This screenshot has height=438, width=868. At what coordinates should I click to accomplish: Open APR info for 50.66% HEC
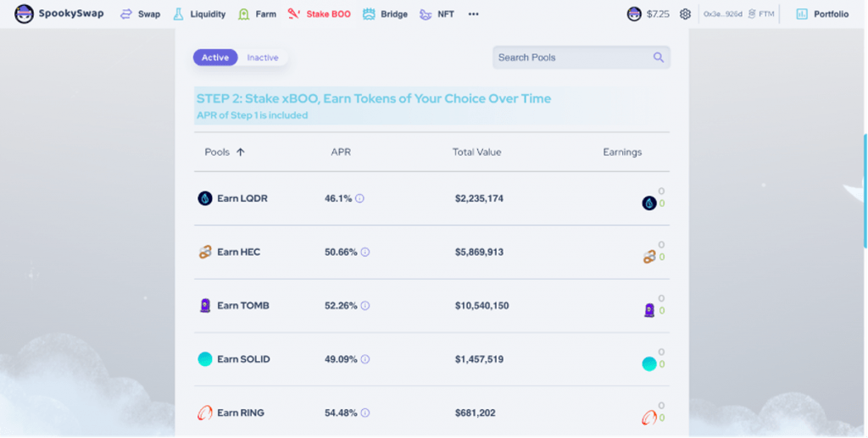[x=365, y=252]
